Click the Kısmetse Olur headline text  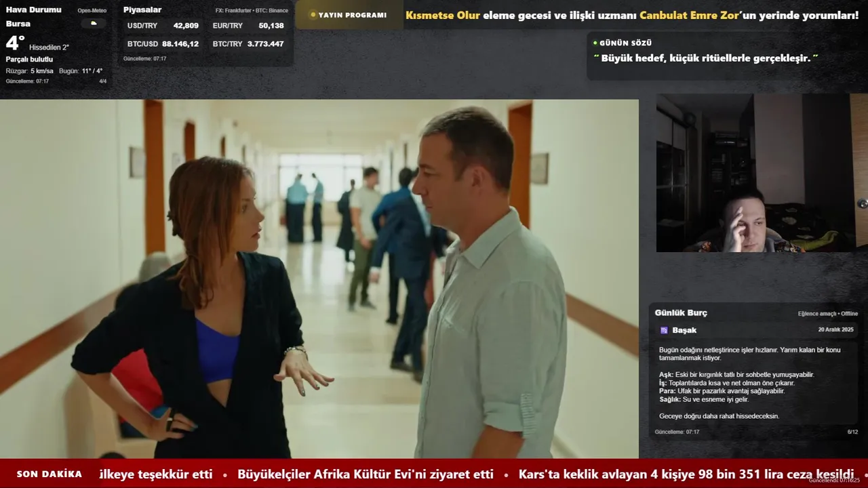pos(443,16)
